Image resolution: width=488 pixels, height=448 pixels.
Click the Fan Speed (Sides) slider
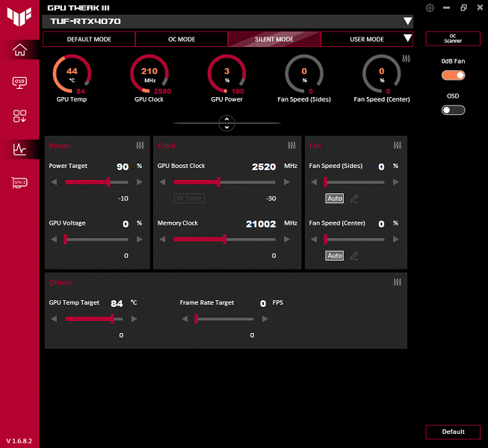click(x=355, y=182)
